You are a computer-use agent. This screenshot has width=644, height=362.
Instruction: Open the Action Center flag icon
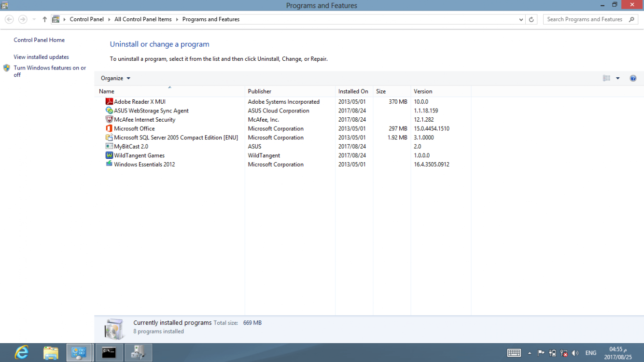pyautogui.click(x=541, y=353)
